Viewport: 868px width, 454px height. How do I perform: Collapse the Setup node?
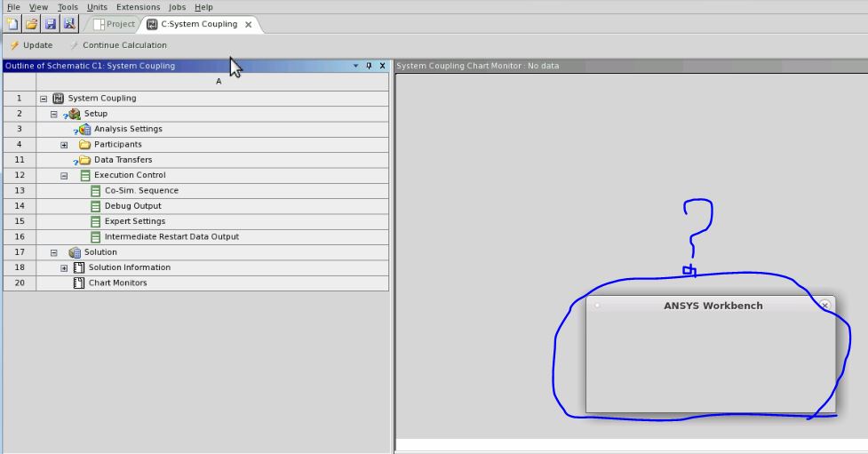coord(53,114)
